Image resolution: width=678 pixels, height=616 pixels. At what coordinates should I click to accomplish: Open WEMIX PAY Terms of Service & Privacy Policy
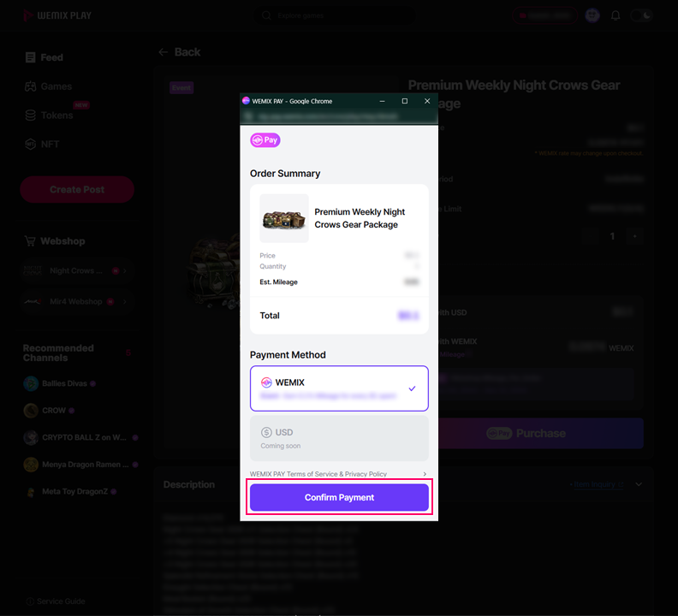point(318,474)
